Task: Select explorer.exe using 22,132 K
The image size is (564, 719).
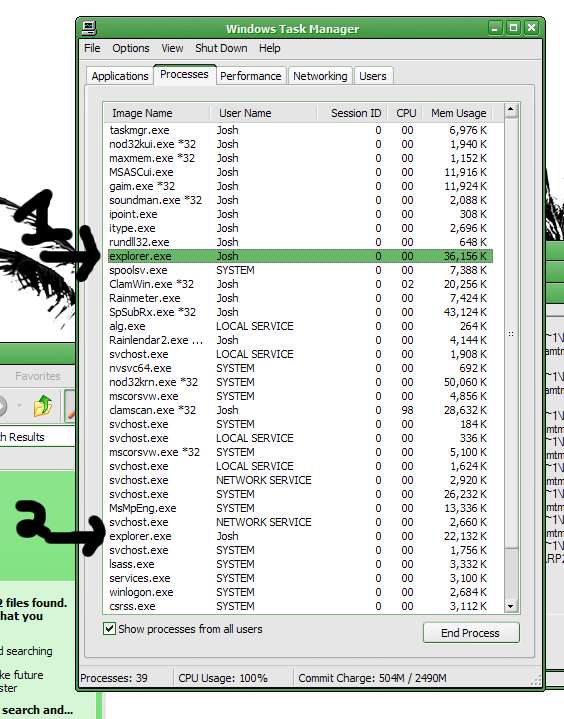Action: point(300,536)
